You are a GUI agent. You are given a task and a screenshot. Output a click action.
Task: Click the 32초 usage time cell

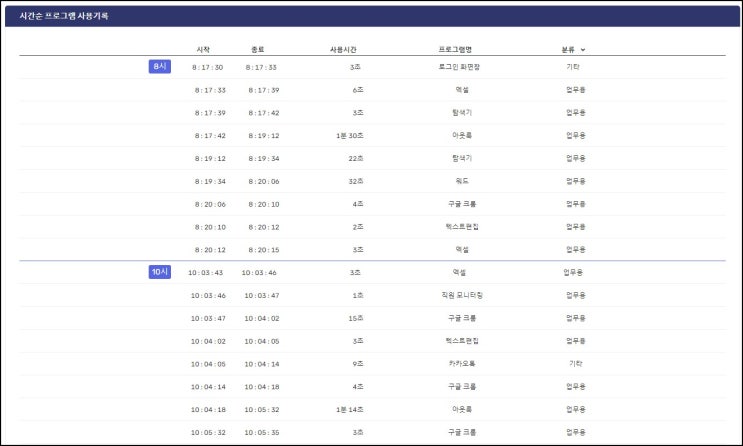click(x=356, y=181)
